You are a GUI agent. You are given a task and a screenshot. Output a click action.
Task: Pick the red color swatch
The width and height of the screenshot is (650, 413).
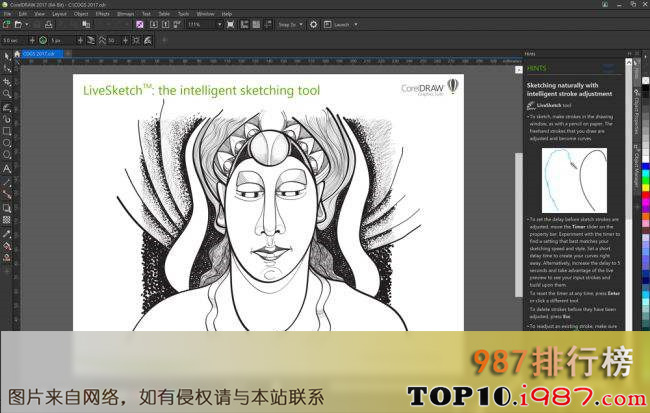pos(645,196)
